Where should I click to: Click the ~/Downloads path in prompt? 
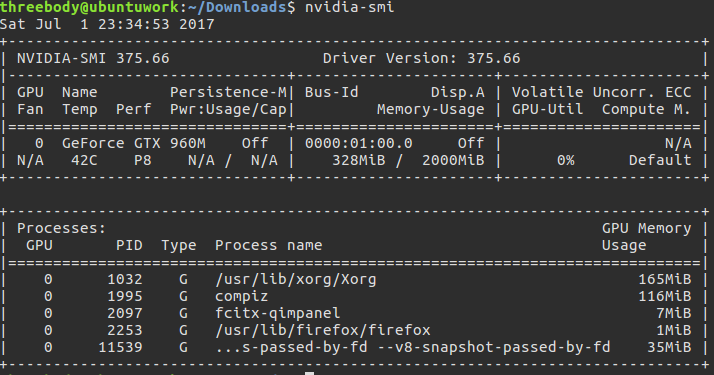point(236,7)
